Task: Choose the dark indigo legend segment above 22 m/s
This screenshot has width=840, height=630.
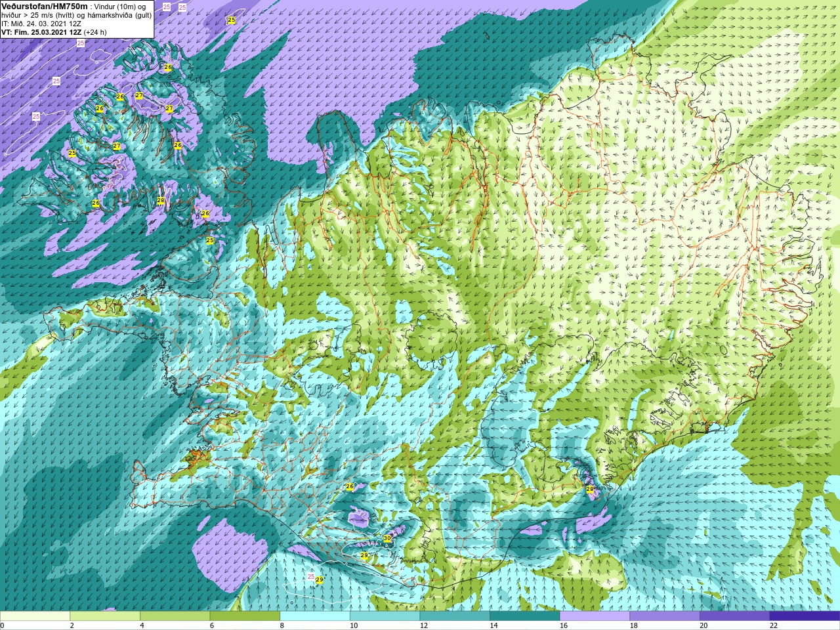Action: click(805, 616)
